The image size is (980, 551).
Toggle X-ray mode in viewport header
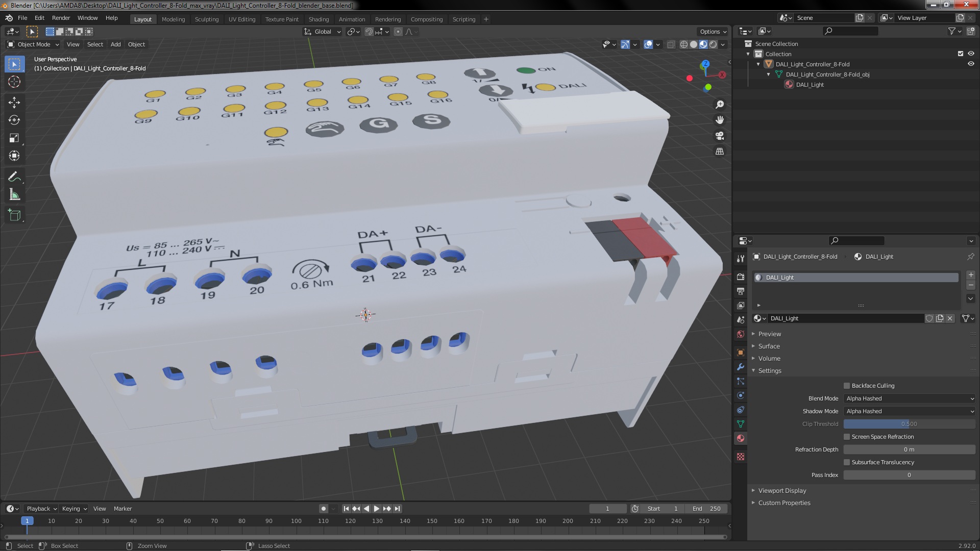tap(671, 44)
